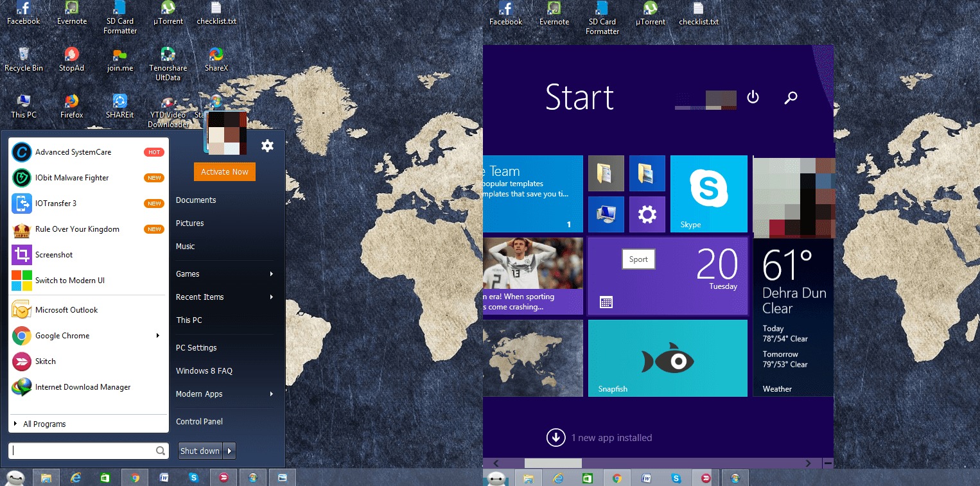
Task: Launch ShareX from the desktop
Action: (x=216, y=59)
